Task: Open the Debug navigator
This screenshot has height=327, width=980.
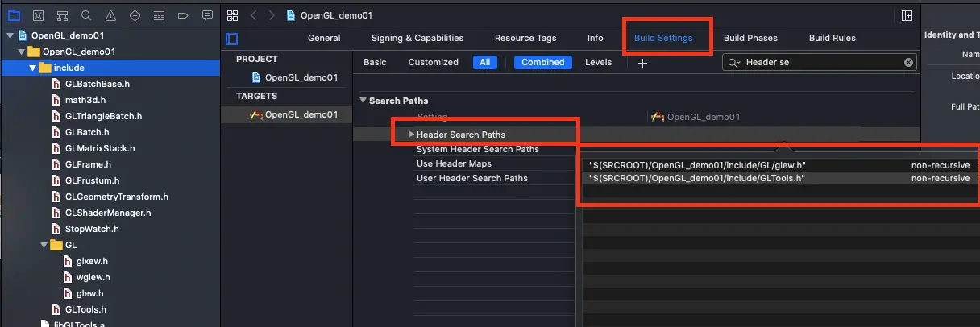Action: (159, 15)
